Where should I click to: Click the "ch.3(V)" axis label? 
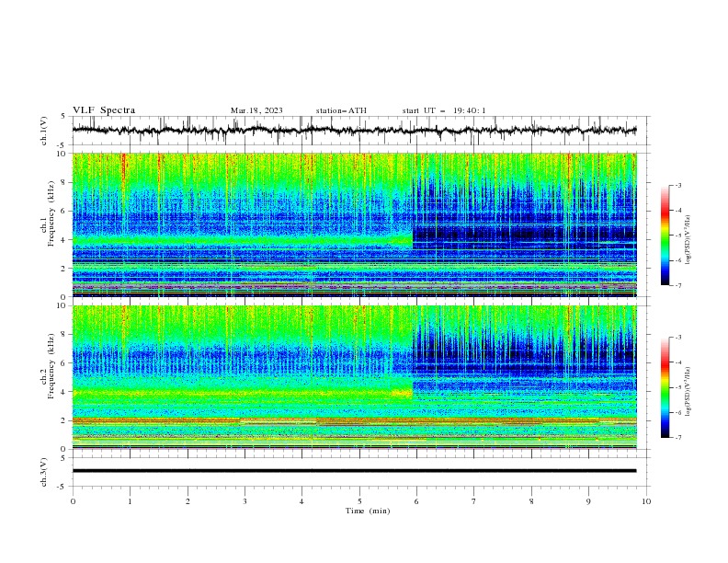44,472
